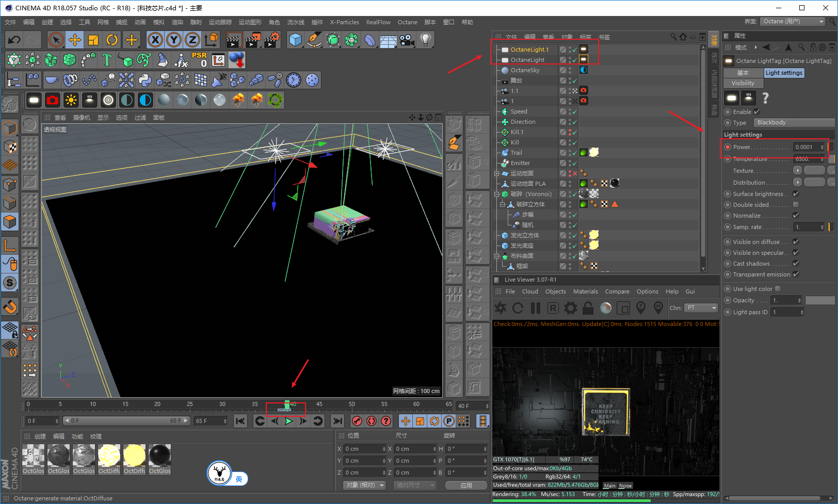Select the OctaneSky object in the tree
The height and width of the screenshot is (504, 838).
[x=525, y=70]
